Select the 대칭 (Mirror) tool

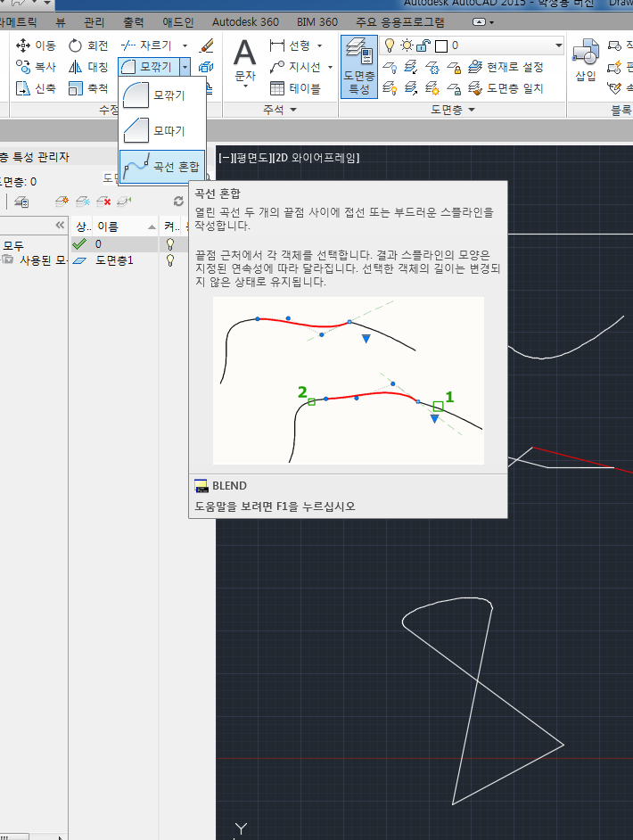point(88,67)
